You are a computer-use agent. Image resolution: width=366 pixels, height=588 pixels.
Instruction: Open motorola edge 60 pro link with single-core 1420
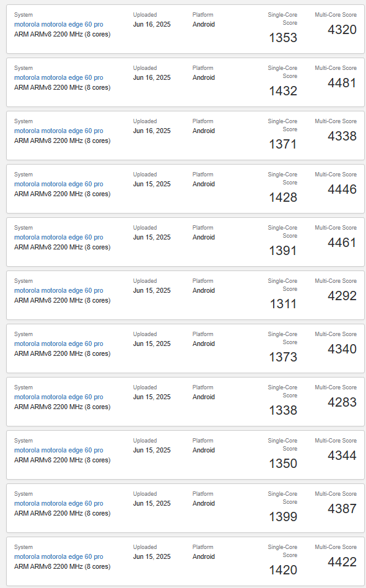click(x=59, y=557)
